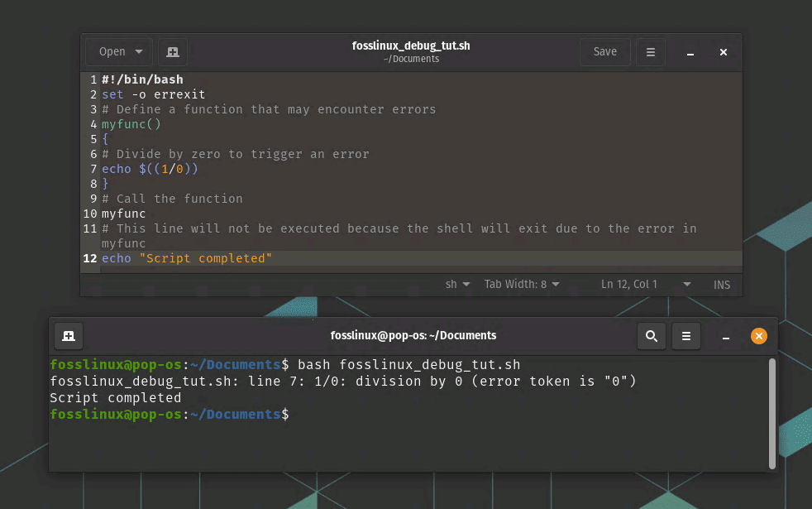Toggle INS insert/overwrite mode indicator
Screen dimensions: 812x509
point(721,284)
